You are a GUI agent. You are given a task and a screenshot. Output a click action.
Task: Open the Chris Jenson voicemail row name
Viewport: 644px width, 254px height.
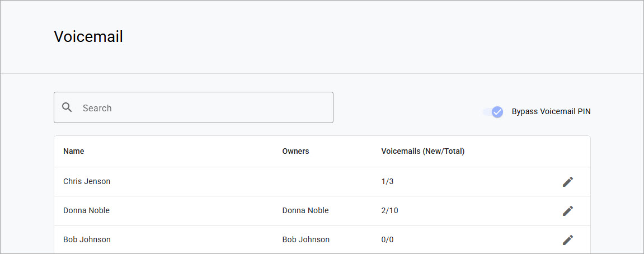87,182
